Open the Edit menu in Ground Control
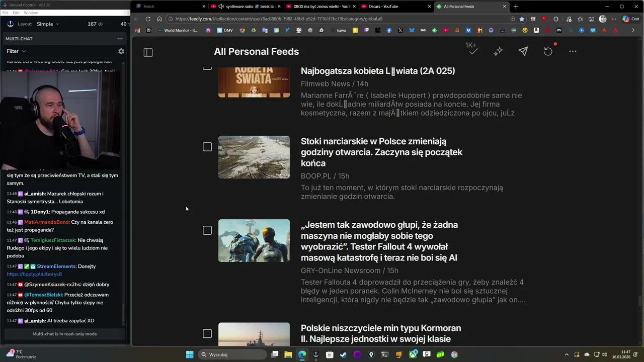Viewport: 644px width, 362px height. [16, 13]
